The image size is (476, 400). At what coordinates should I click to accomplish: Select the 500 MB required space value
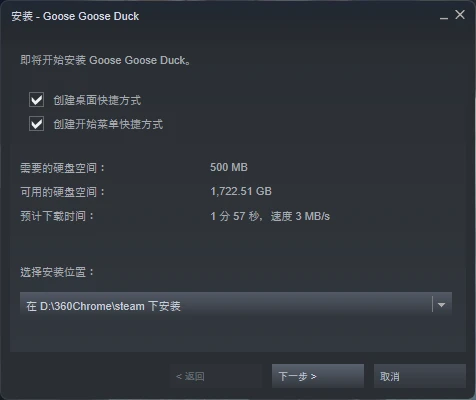click(229, 167)
